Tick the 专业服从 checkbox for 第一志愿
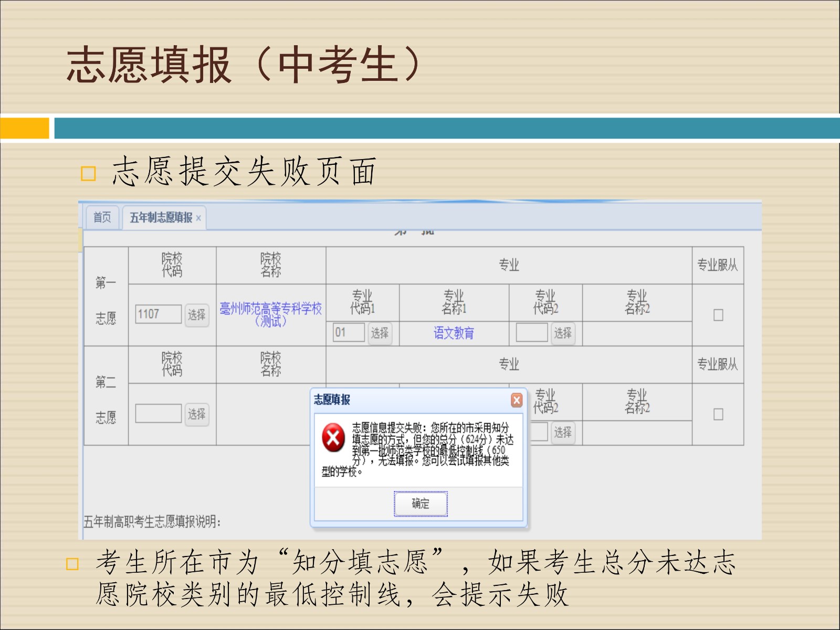840x630 pixels. 718,315
